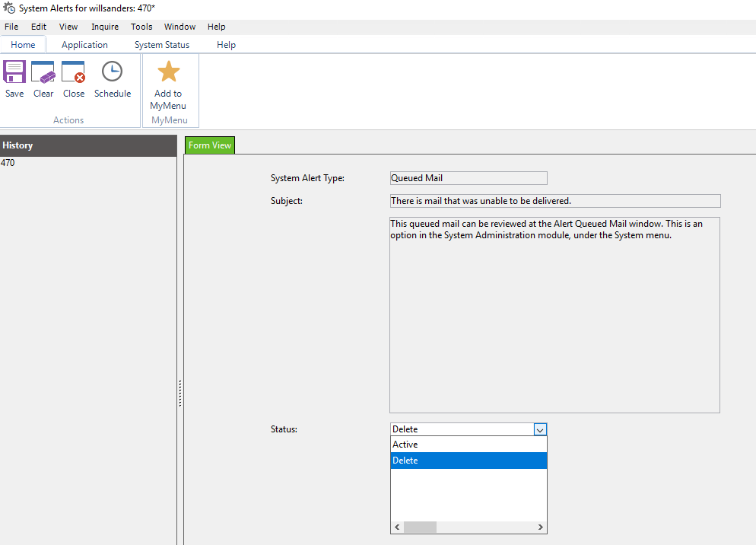Click the dropdown list's horizontal scrollbar
Screen dimensions: 756x545
pyautogui.click(x=421, y=527)
